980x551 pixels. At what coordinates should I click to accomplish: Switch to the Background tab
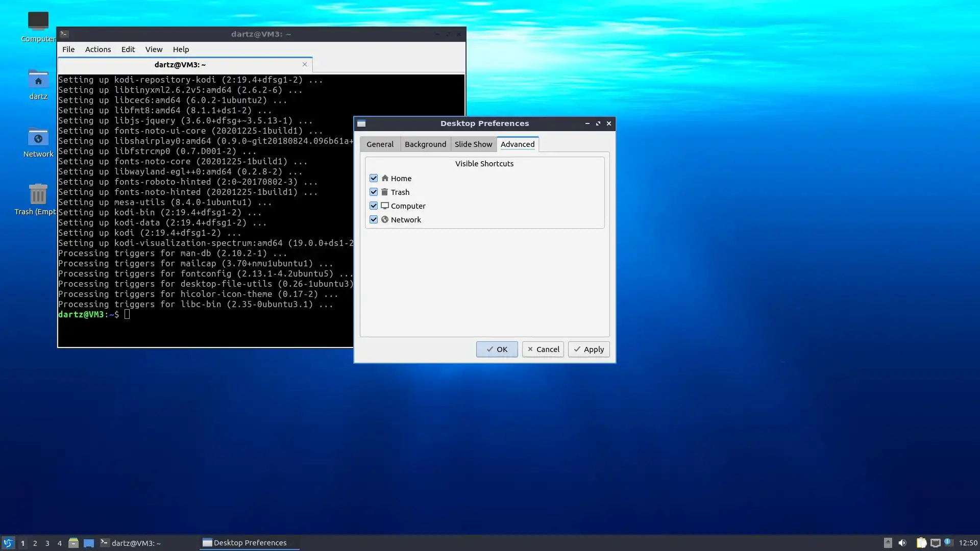pos(425,144)
